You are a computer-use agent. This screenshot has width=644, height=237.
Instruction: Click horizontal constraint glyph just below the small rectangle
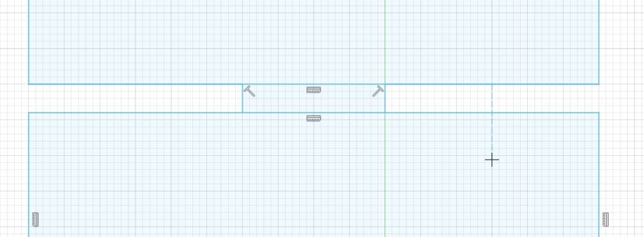[314, 118]
